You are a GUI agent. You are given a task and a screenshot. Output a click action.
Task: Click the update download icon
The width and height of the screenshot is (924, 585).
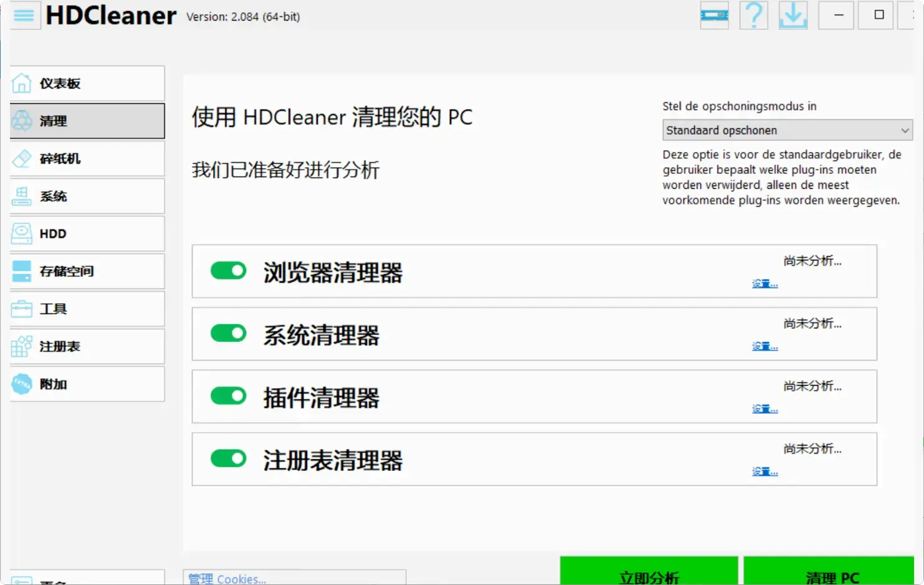[x=793, y=15]
